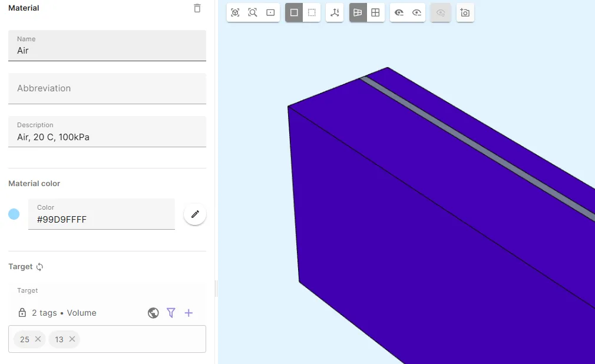Image resolution: width=595 pixels, height=364 pixels.
Task: Enable solid box selection mode
Action: point(294,12)
